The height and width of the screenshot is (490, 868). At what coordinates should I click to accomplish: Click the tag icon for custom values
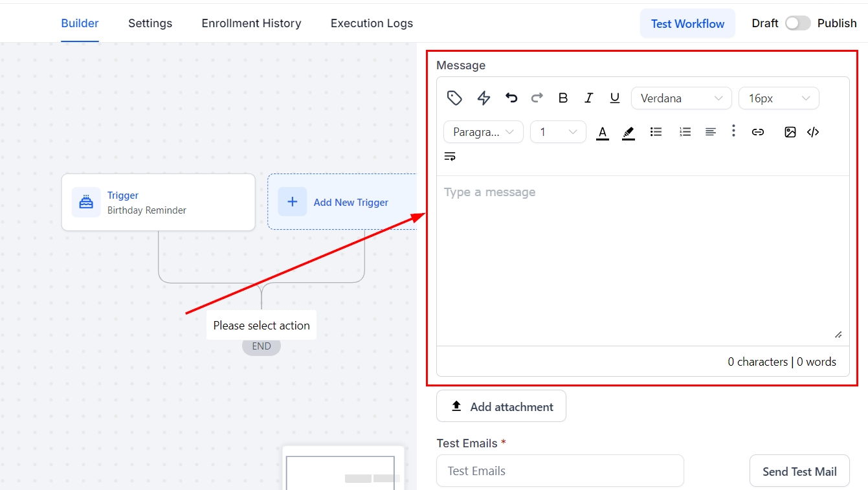(454, 98)
